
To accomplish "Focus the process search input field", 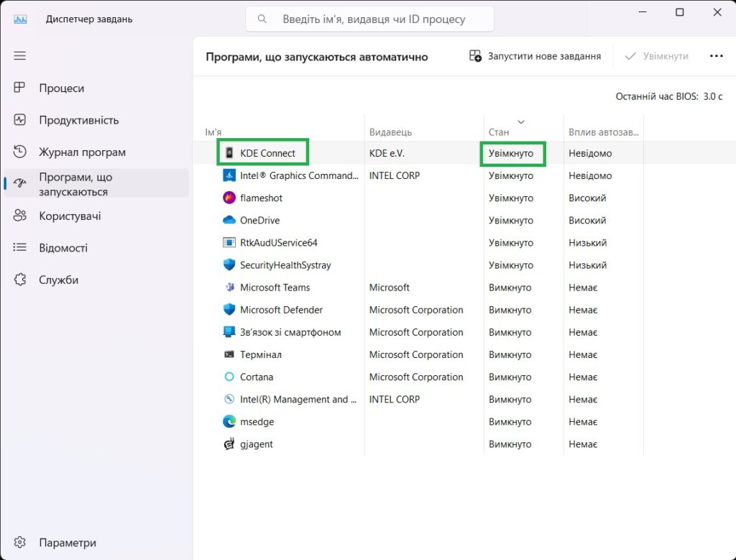I will (x=370, y=19).
